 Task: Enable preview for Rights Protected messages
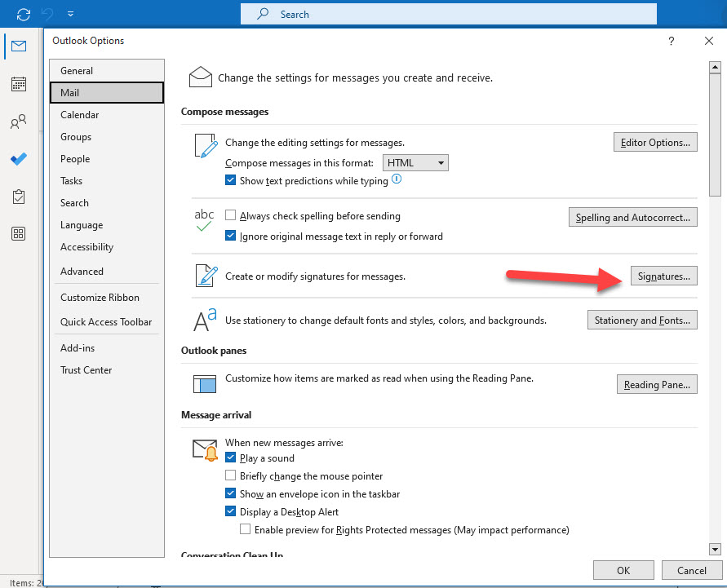coord(246,528)
